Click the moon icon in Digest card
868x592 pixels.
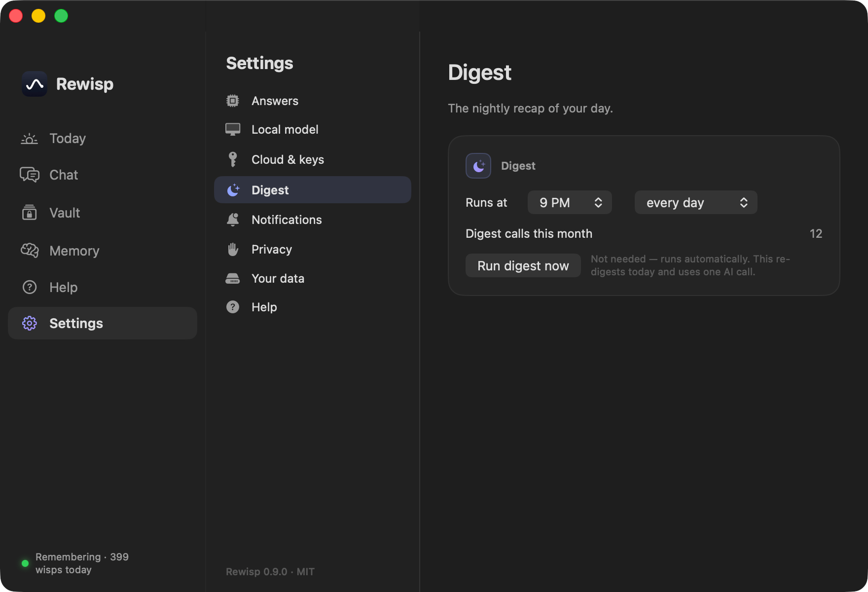[x=478, y=166]
